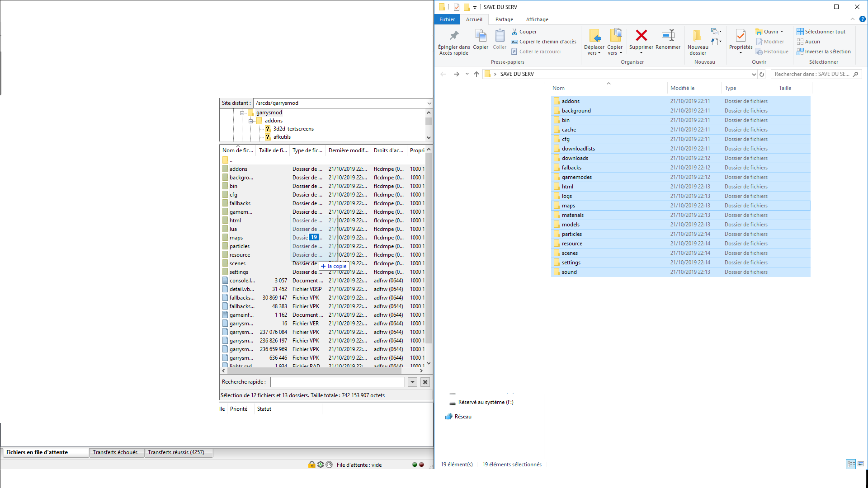Open the Ouvrir dropdown arrow in the ribbon
This screenshot has height=488, width=868.
[782, 32]
